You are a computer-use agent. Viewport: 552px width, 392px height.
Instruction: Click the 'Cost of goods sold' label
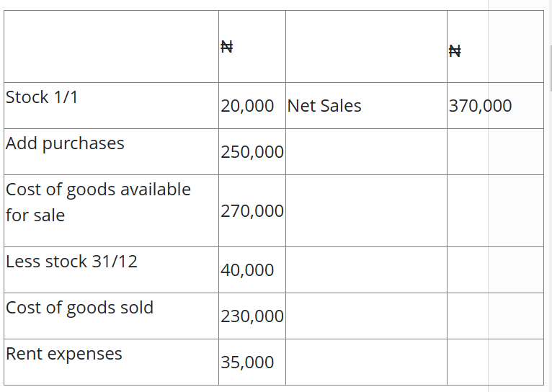(79, 308)
